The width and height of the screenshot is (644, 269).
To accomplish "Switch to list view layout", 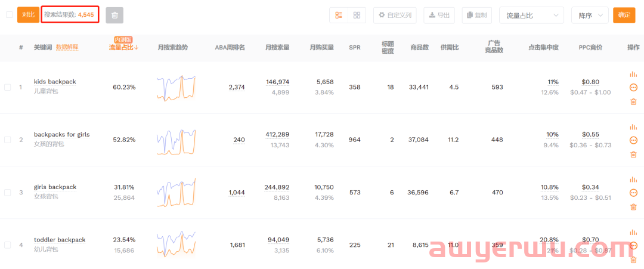I will coord(339,15).
